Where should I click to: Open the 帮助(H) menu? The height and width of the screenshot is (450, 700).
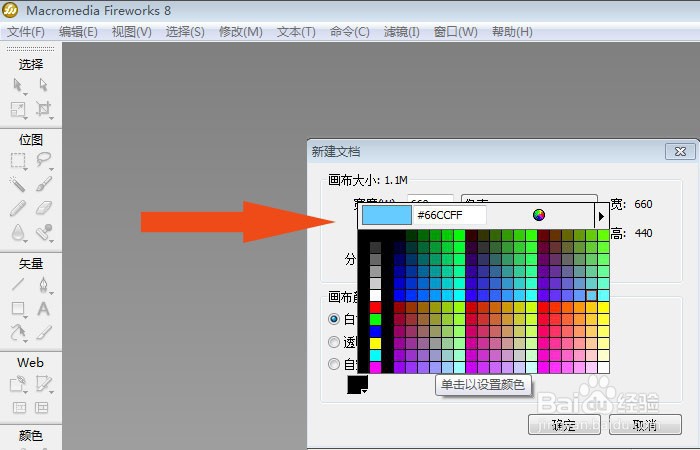click(x=512, y=32)
